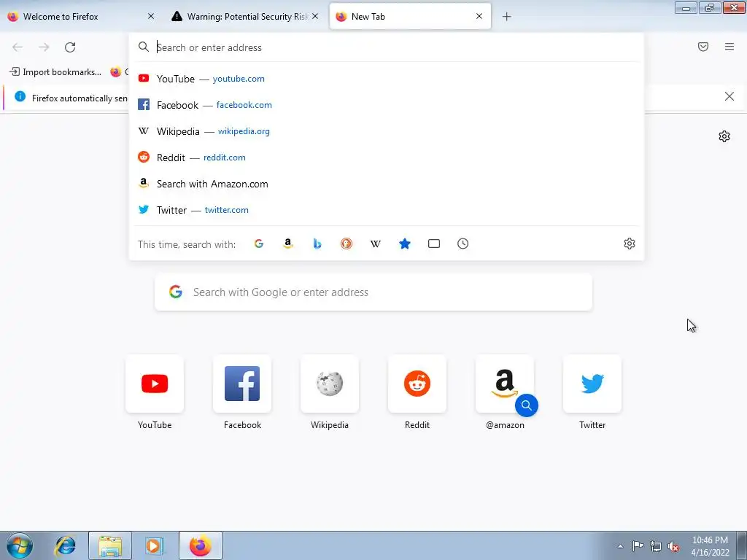Screen dimensions: 747x560
Task: Go forward with the forward arrow
Action: pyautogui.click(x=44, y=47)
